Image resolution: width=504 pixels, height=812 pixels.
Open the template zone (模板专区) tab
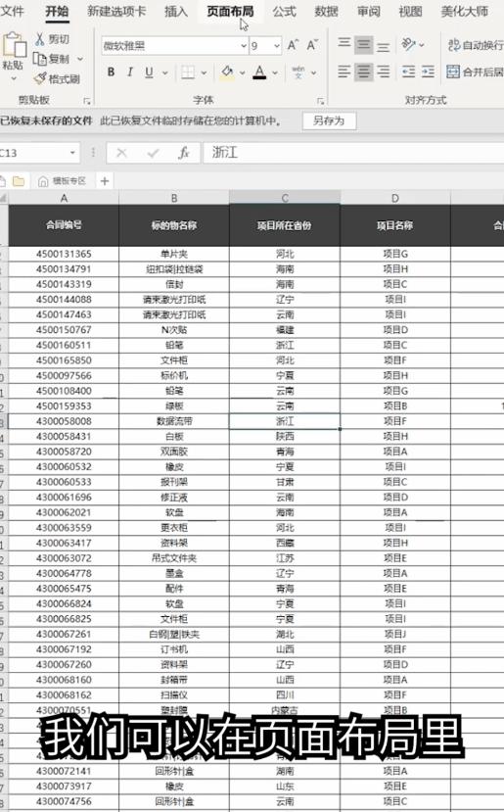click(x=62, y=181)
